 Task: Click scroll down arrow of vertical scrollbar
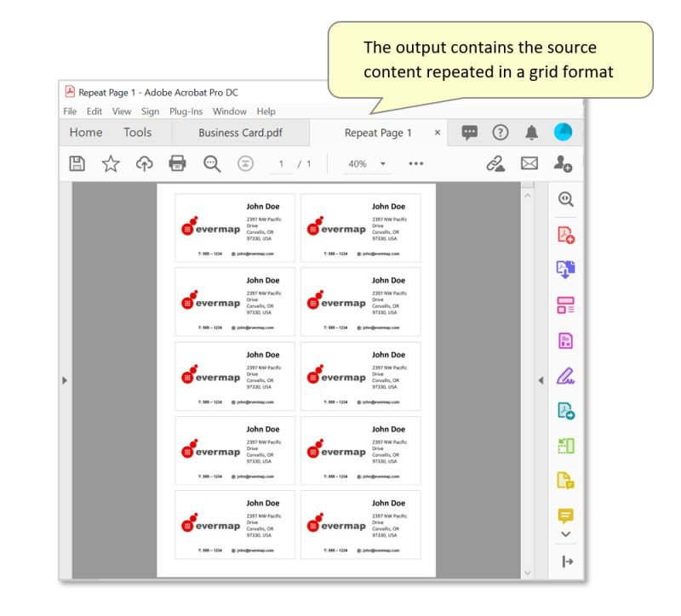527,573
